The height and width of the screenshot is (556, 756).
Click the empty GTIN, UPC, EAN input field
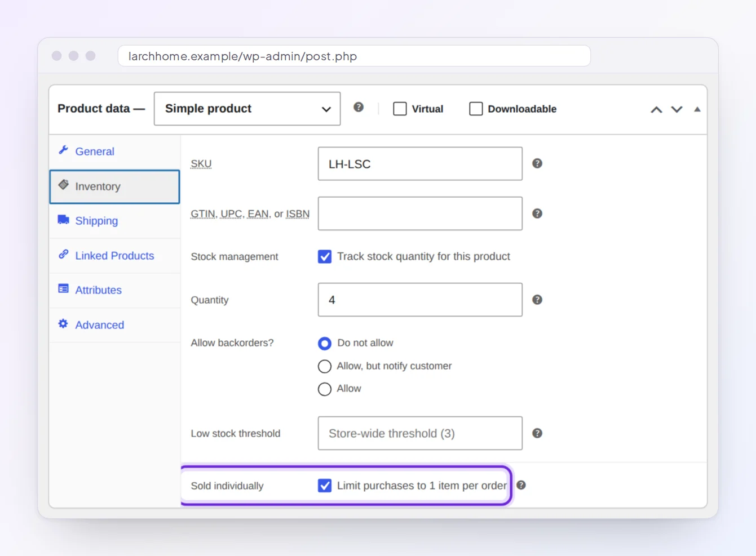(420, 213)
